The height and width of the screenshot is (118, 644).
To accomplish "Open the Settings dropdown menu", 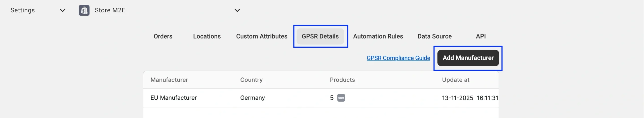I will 62,10.
